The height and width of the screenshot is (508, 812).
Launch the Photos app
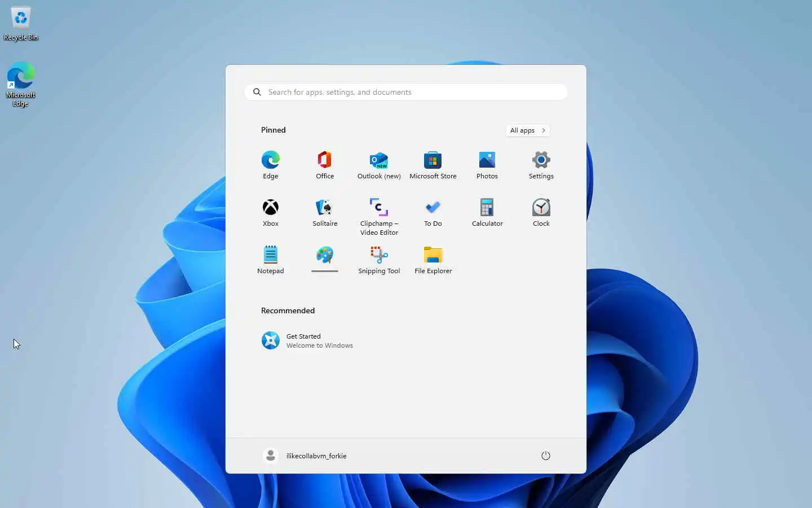487,165
